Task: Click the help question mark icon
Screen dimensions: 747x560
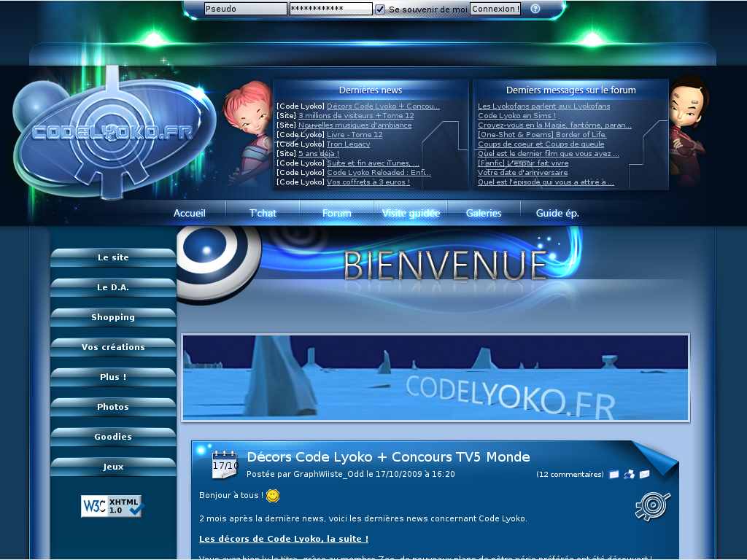Action: tap(535, 9)
